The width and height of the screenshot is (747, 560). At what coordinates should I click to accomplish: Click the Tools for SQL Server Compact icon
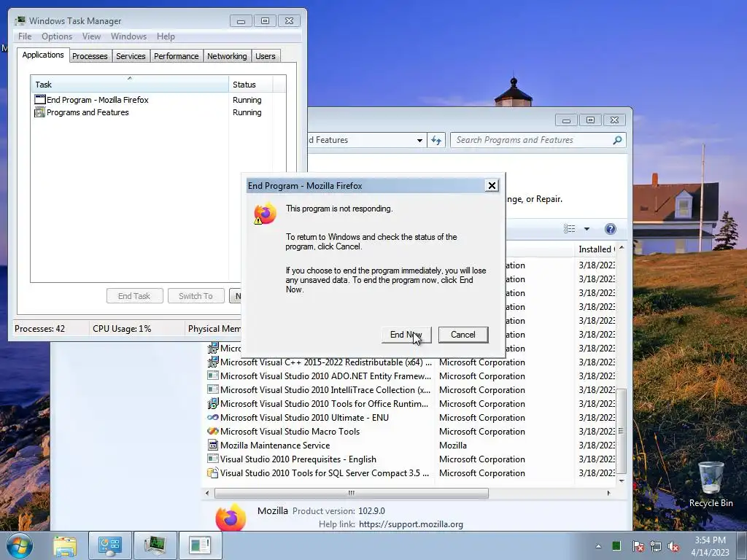[x=213, y=472]
